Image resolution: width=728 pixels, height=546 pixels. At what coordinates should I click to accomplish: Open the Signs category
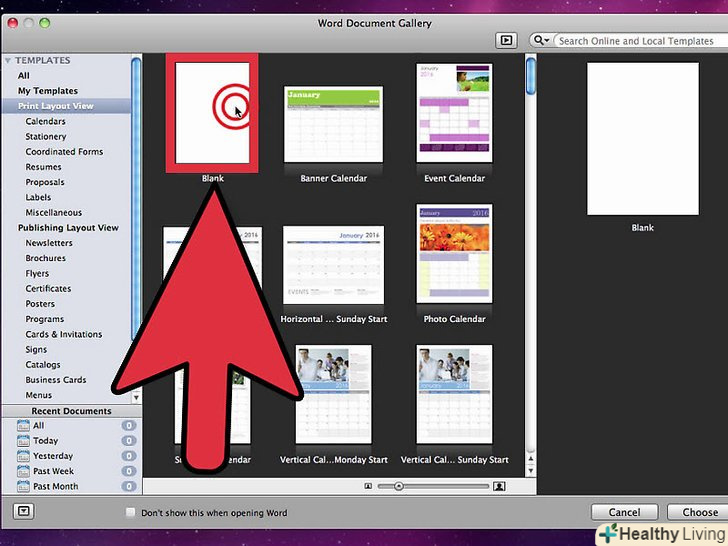(36, 350)
